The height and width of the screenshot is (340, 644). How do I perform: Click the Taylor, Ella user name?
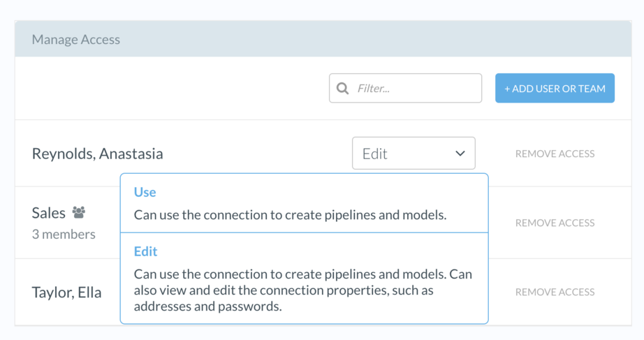coord(66,293)
